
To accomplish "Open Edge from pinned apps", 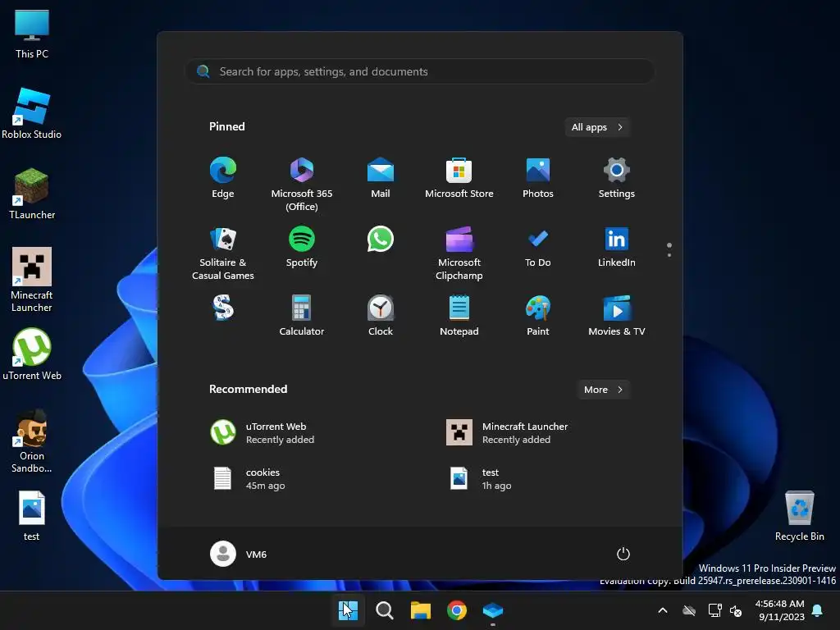I will (x=223, y=178).
